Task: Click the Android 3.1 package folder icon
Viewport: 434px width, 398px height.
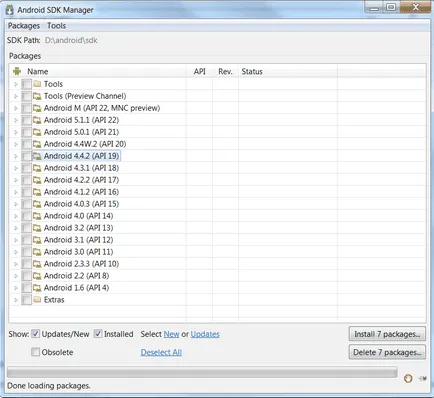Action: click(37, 240)
